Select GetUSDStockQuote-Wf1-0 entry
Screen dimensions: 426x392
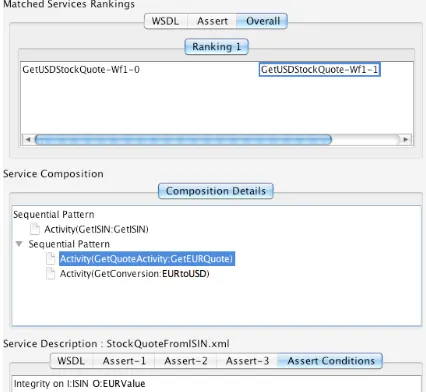[81, 70]
